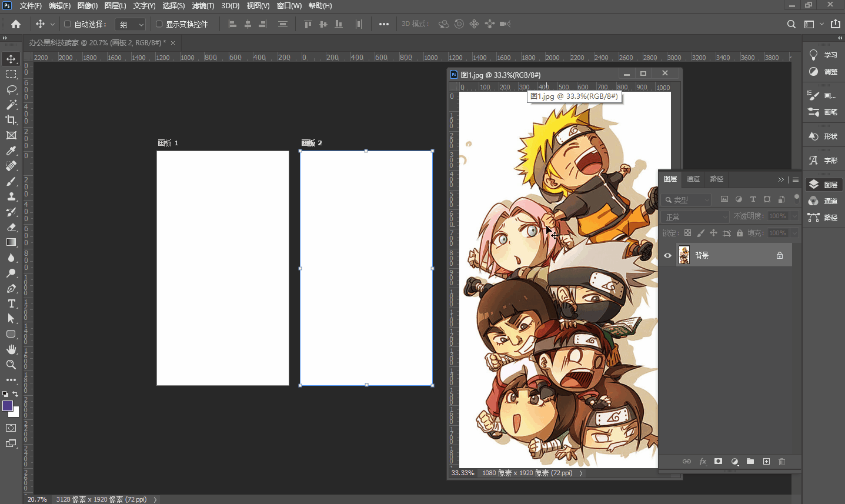Select the Eyedropper tool
Screen dimensions: 845x504
11,151
